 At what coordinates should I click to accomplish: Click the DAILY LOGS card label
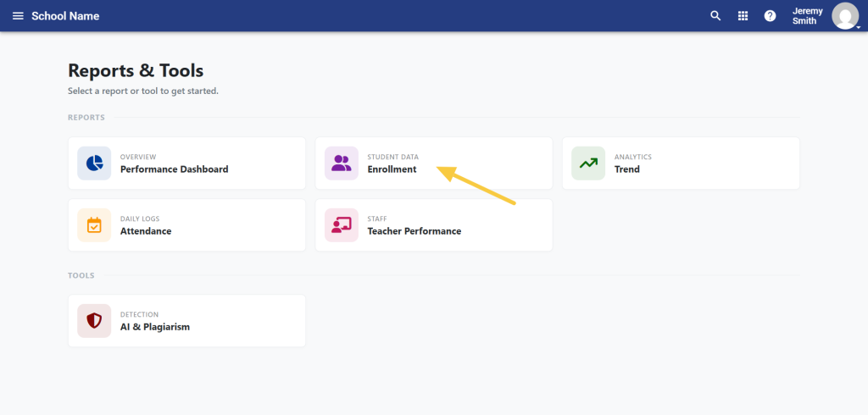click(x=140, y=219)
